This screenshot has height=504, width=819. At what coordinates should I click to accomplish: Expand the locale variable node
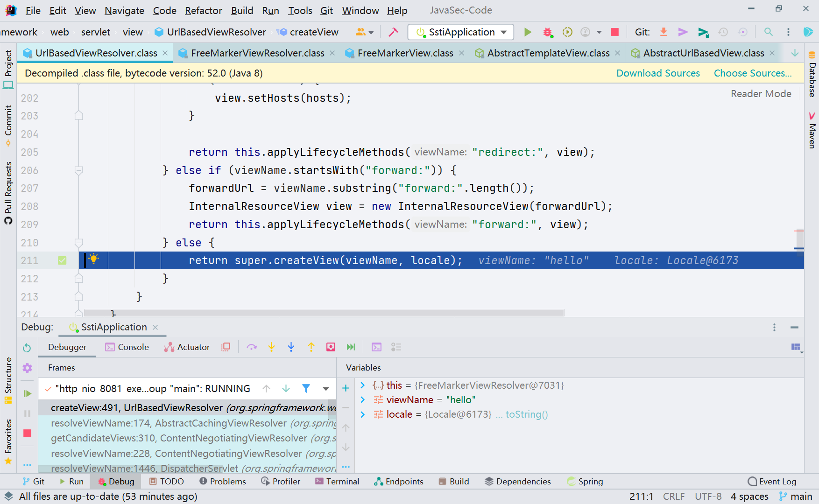click(x=362, y=414)
